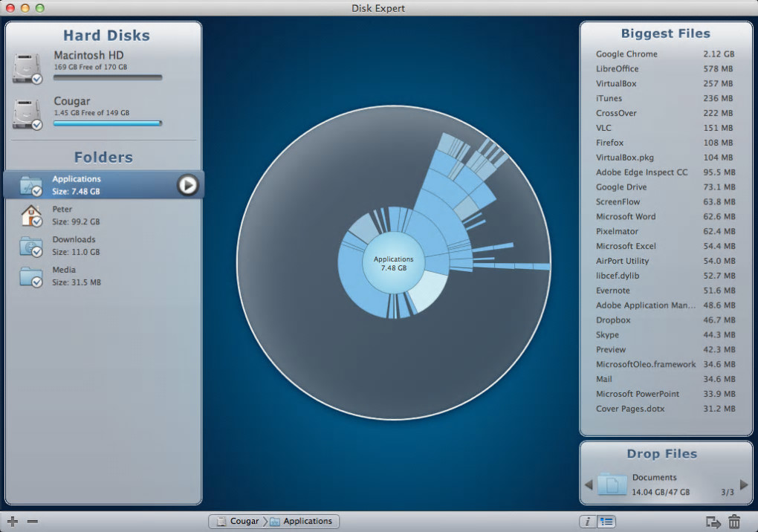Click the Macintosh HD disk usage bar

[107, 77]
